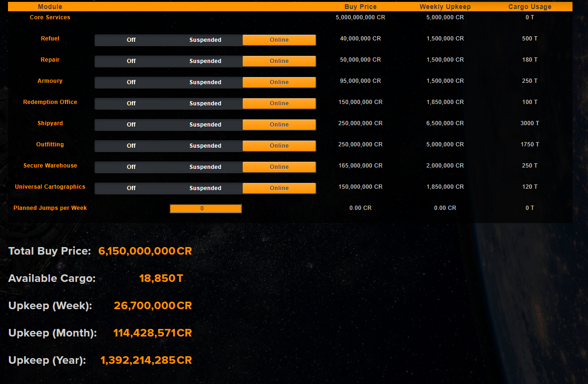Click Shipyard weekly upkeep 6,500,000 CR
588x384 pixels.
click(445, 123)
